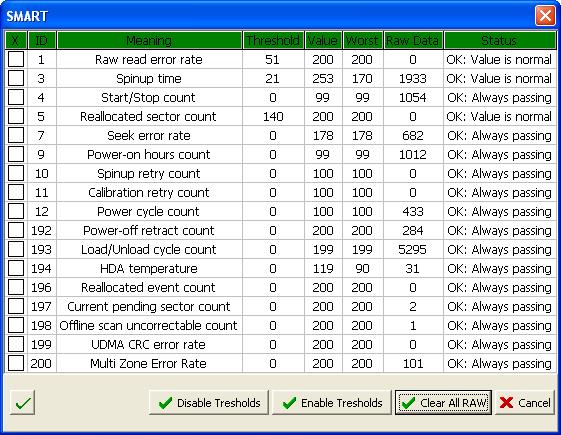The image size is (561, 435).
Task: Tick checkbox for Raw read error rate
Action: click(x=16, y=59)
